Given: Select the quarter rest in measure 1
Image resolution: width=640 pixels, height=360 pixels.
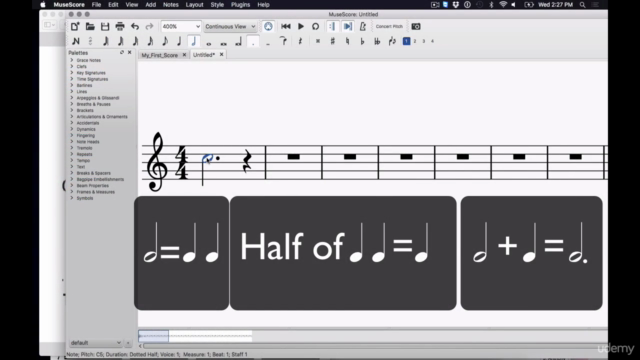Looking at the screenshot, I should tap(247, 161).
